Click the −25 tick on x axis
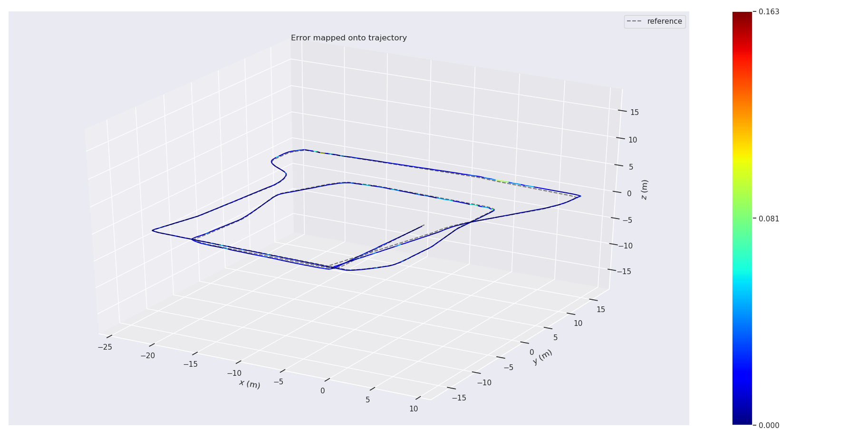 pyautogui.click(x=105, y=347)
